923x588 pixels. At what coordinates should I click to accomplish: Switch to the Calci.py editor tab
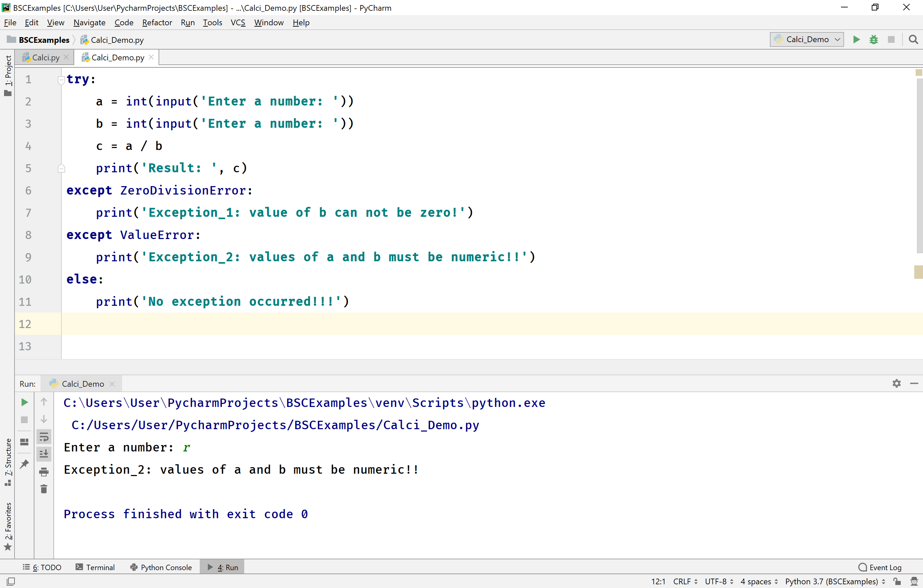coord(45,57)
